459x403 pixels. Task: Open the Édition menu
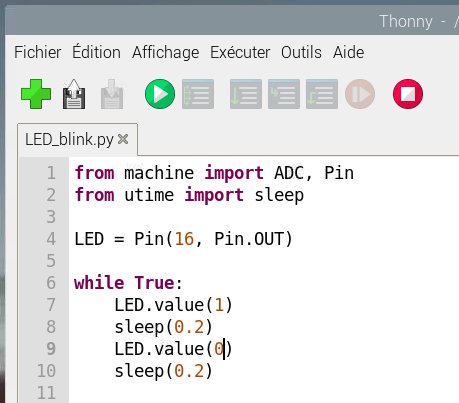click(x=96, y=52)
